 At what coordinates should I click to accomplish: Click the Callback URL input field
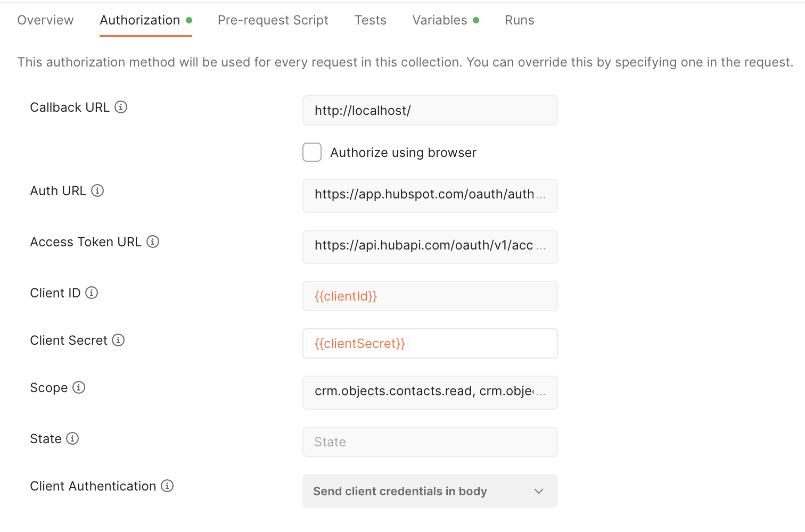[430, 111]
